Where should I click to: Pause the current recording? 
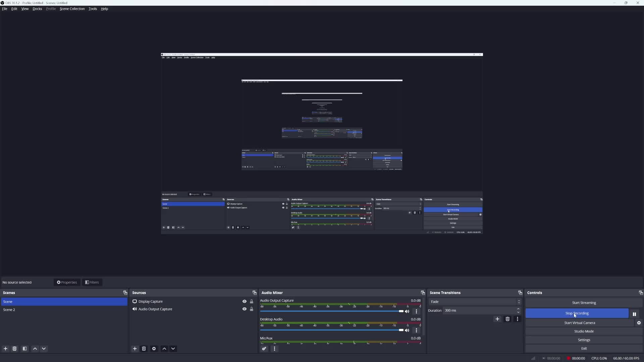pyautogui.click(x=634, y=314)
